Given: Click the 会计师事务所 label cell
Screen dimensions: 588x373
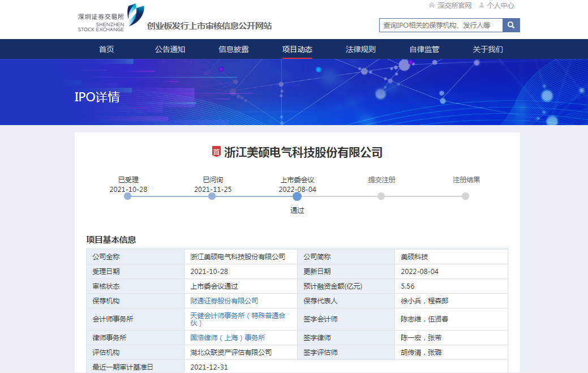Looking at the screenshot, I should [x=135, y=319].
